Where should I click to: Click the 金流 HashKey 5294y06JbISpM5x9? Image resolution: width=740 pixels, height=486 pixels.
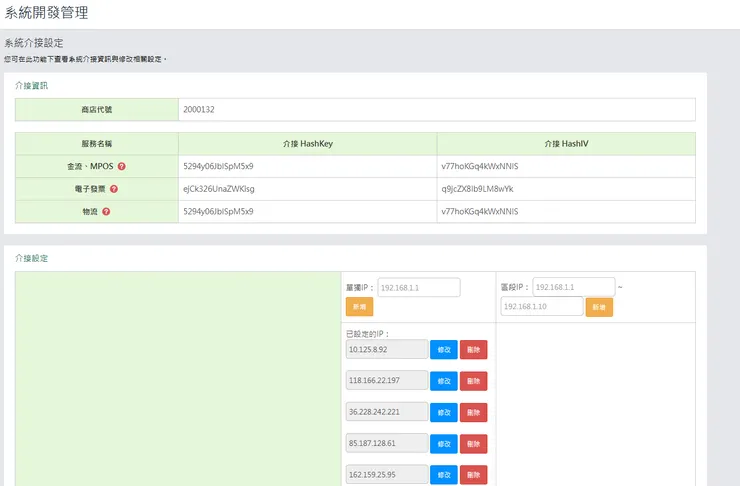(218, 166)
